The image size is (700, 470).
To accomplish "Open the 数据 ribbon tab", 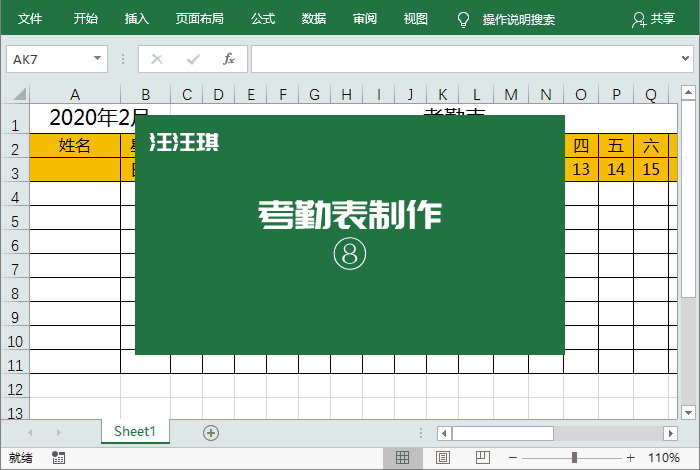I will (x=314, y=19).
